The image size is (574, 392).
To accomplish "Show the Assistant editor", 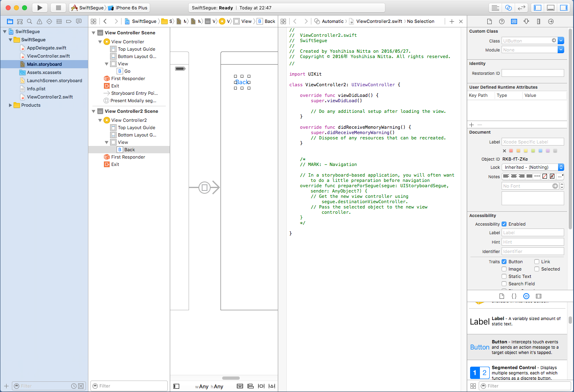I will (x=508, y=8).
